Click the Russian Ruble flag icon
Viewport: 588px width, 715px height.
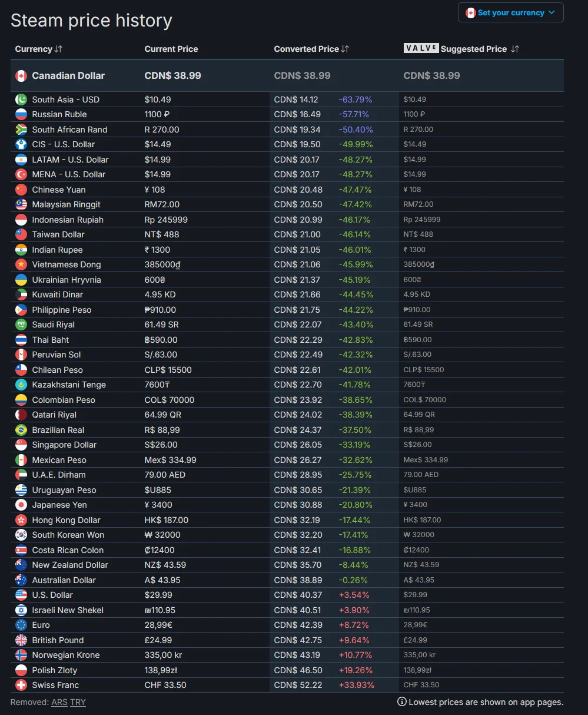pyautogui.click(x=21, y=114)
